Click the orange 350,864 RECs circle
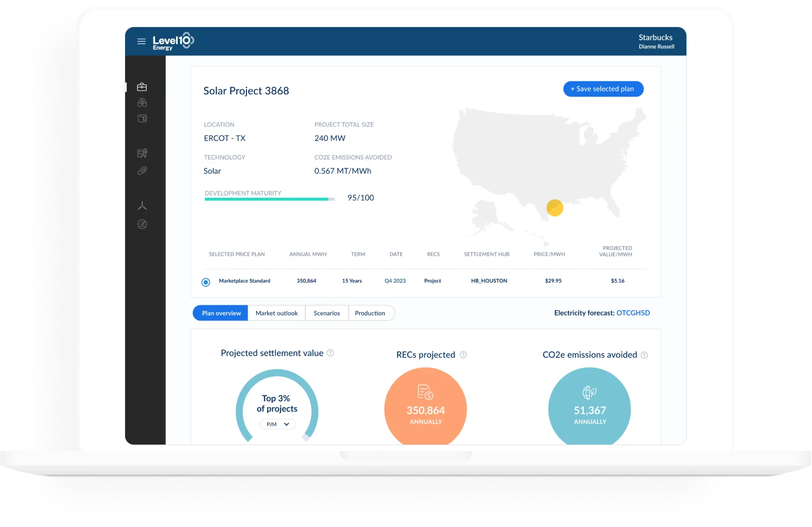Image resolution: width=812 pixels, height=527 pixels. [425, 407]
